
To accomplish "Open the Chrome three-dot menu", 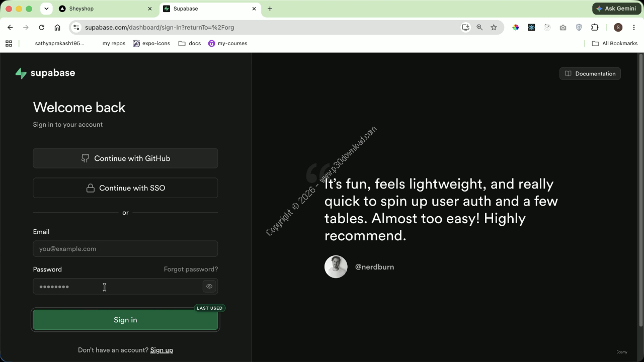I will 634,27.
